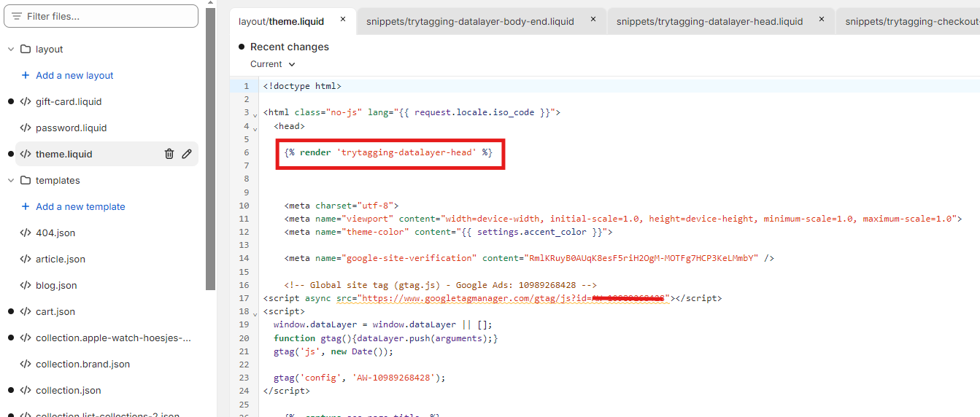Open the 404.json template file
The image size is (980, 417).
click(55, 233)
